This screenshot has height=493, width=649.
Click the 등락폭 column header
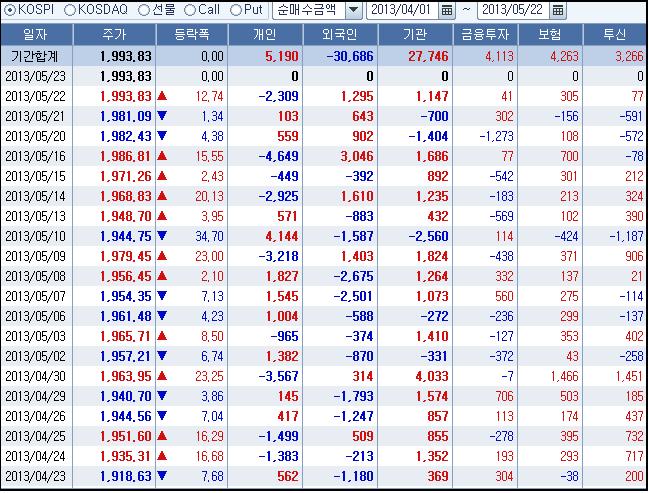coord(192,34)
